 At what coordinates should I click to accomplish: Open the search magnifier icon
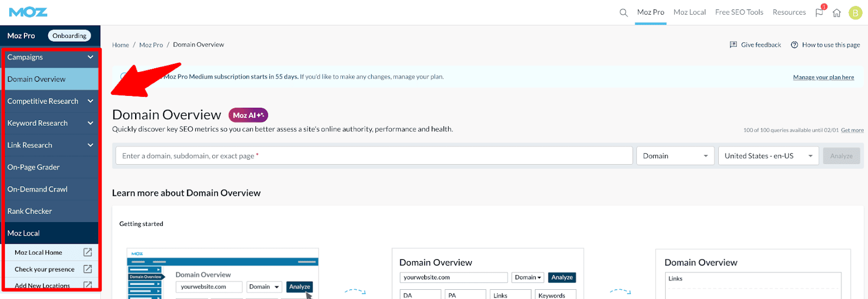[624, 12]
